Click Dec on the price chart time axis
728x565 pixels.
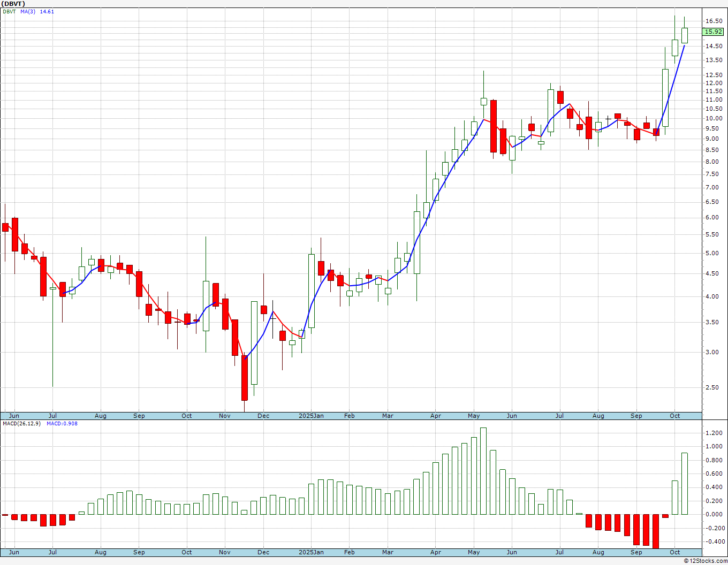263,416
